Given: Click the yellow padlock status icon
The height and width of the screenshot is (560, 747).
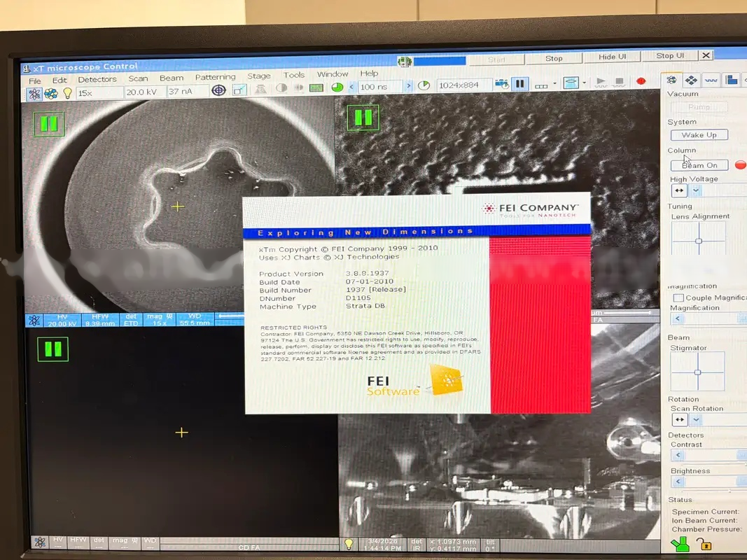Looking at the screenshot, I should pos(704,543).
